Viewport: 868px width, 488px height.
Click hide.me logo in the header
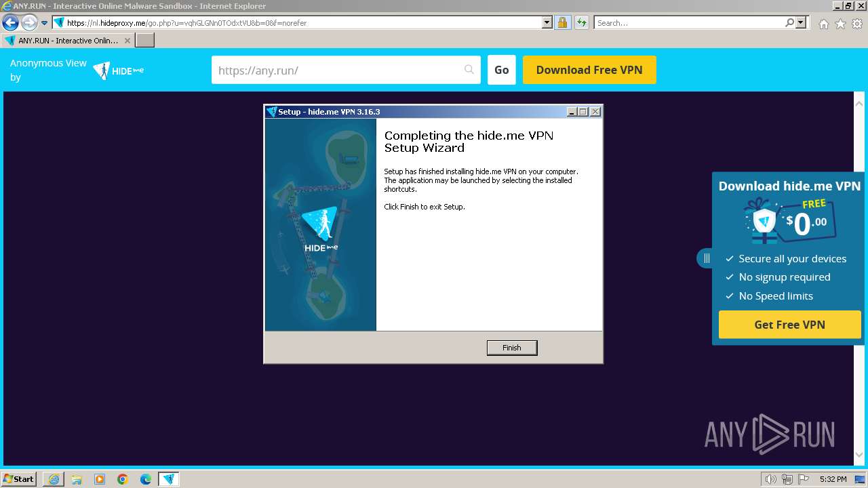click(x=119, y=70)
